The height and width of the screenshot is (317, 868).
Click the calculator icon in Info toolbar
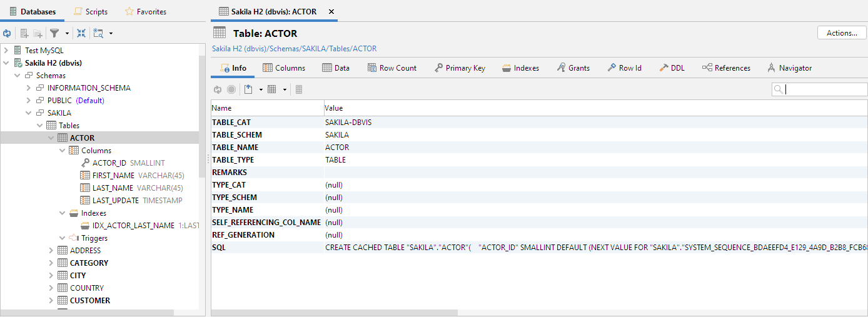[x=299, y=89]
